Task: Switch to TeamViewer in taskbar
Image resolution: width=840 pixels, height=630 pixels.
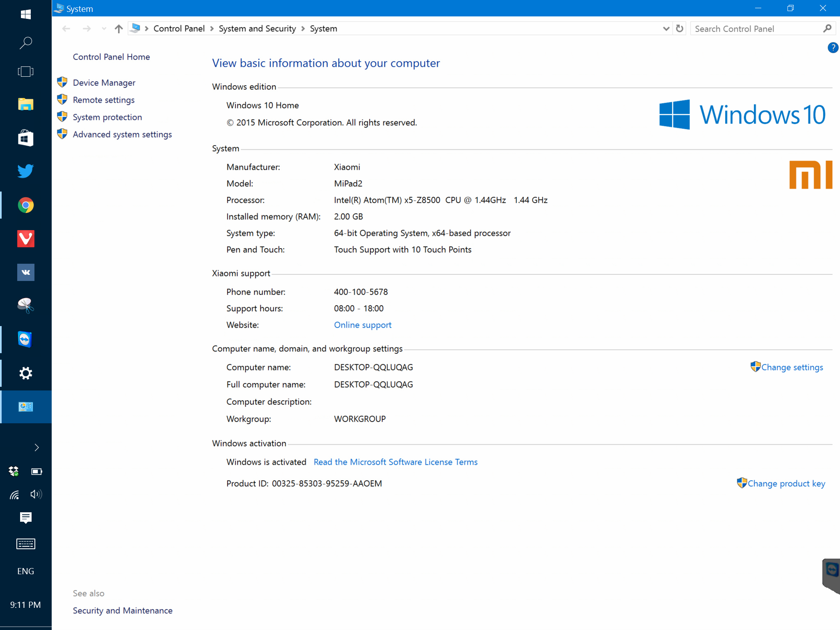Action: pyautogui.click(x=26, y=340)
